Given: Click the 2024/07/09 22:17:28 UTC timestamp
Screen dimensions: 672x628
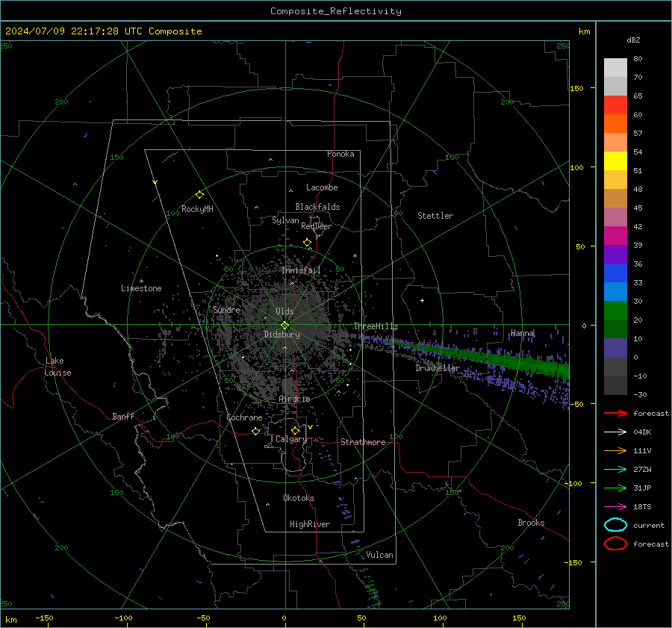Looking at the screenshot, I should [103, 31].
